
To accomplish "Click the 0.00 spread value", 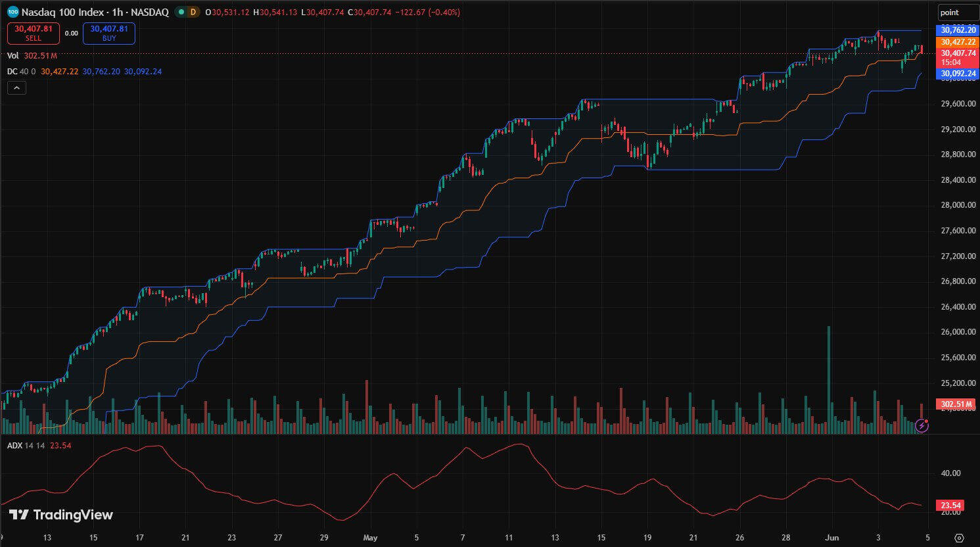I will 71,34.
